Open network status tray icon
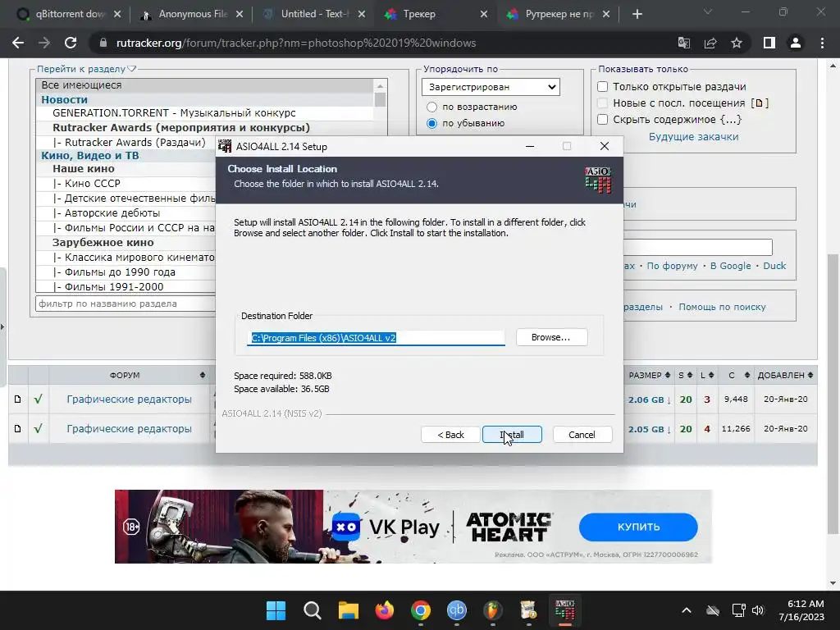This screenshot has height=630, width=840. tap(739, 610)
